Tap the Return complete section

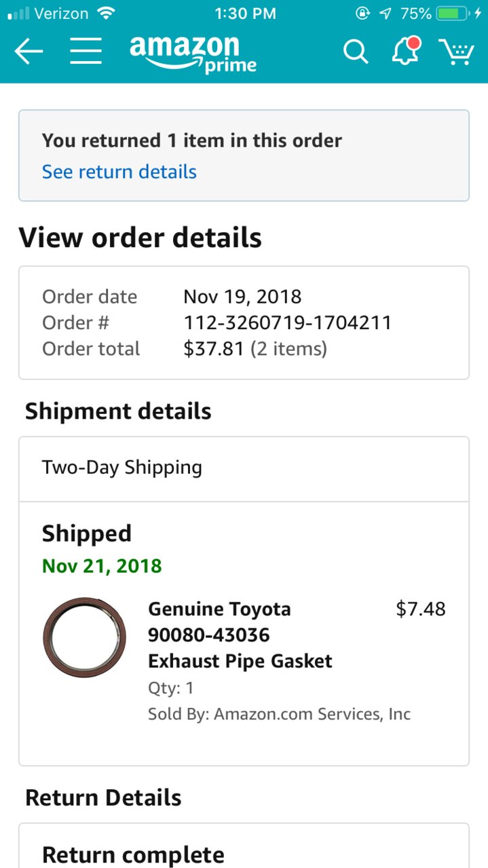244,846
